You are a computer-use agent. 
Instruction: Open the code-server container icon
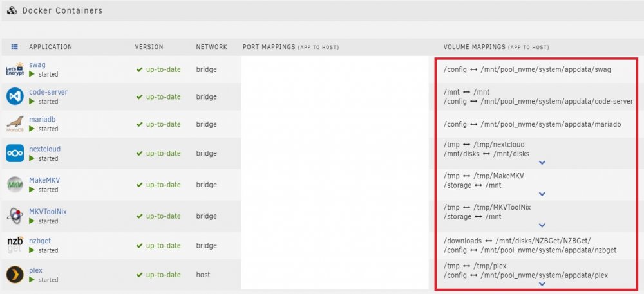pyautogui.click(x=15, y=96)
